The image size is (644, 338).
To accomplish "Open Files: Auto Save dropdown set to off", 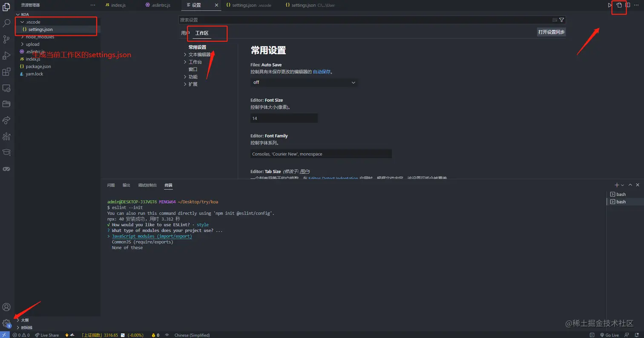I will click(x=304, y=82).
